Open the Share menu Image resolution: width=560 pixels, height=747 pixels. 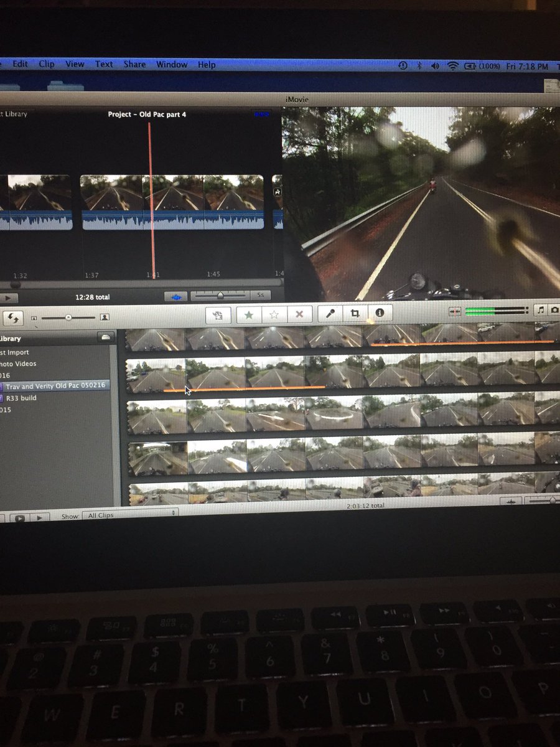pos(134,64)
